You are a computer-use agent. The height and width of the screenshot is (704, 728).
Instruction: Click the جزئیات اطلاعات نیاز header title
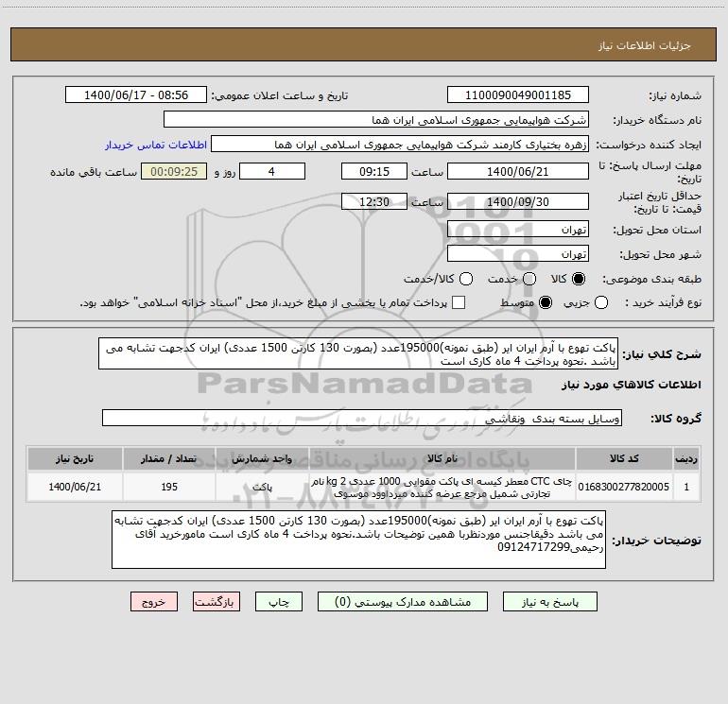(644, 45)
